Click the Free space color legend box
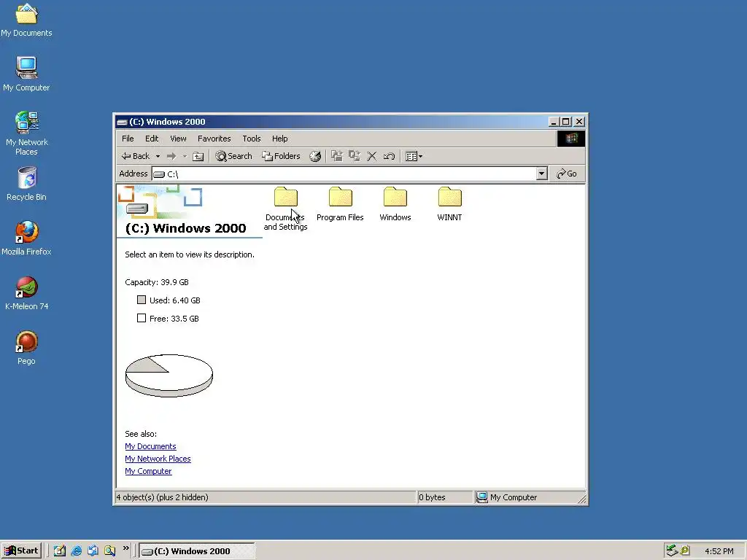The height and width of the screenshot is (560, 747). [142, 318]
